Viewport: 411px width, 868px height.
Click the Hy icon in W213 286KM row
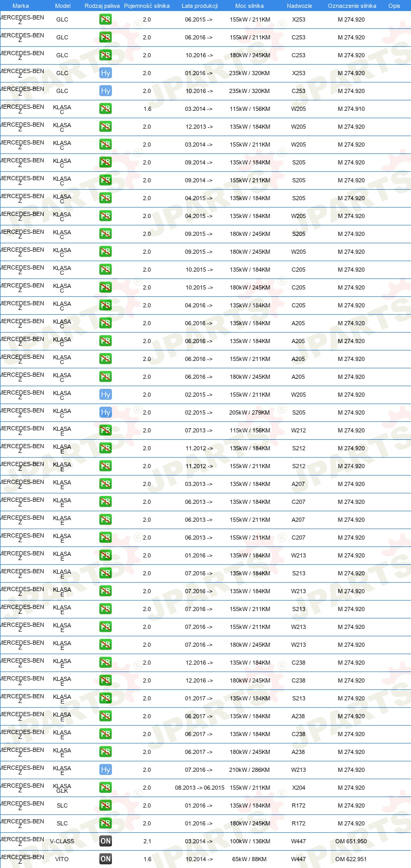[106, 770]
